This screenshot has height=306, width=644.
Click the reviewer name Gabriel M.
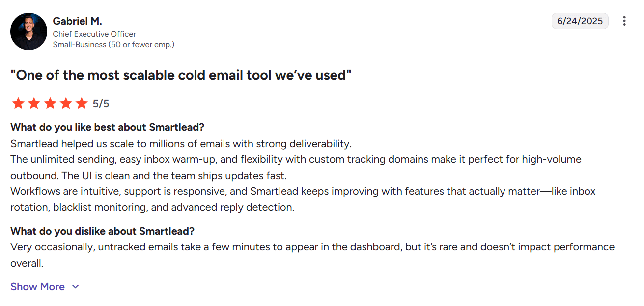point(77,21)
